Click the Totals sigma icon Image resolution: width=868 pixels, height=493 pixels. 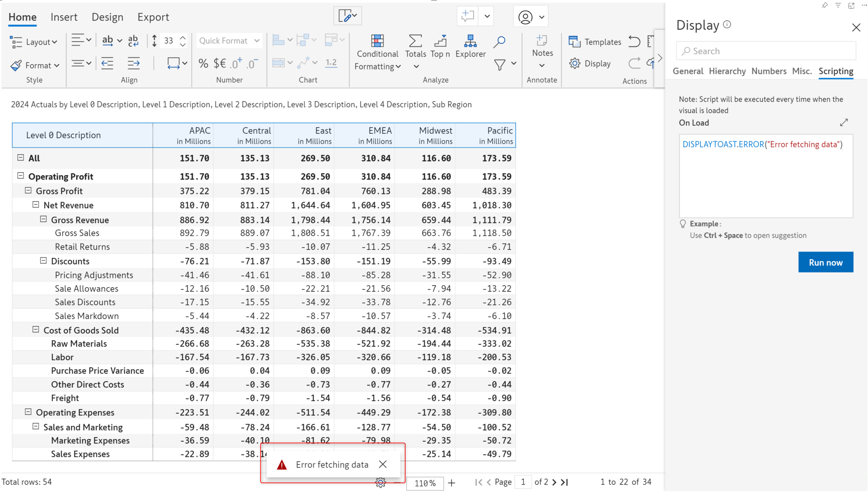pyautogui.click(x=415, y=41)
